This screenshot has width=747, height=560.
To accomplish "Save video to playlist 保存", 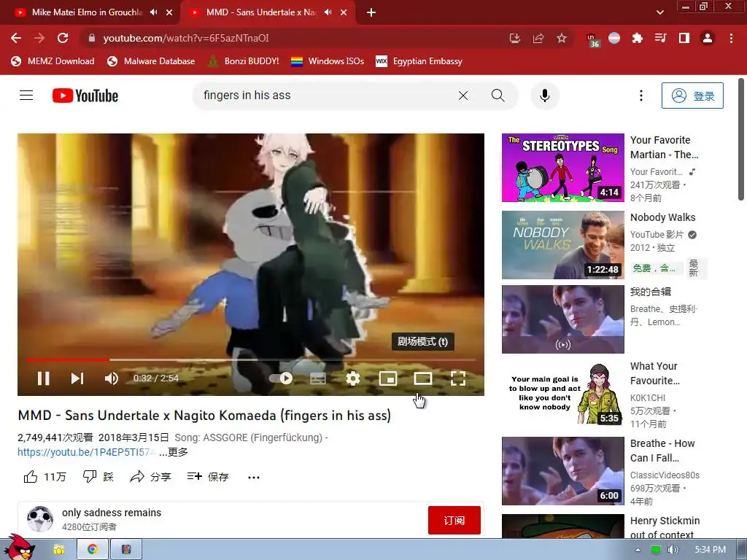I will [x=208, y=477].
